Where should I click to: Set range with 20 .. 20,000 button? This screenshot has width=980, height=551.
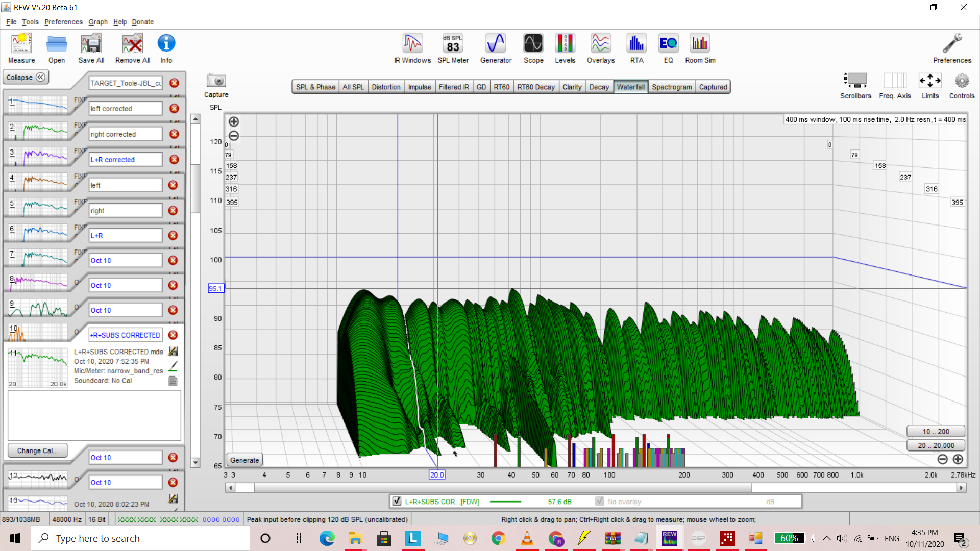(936, 445)
